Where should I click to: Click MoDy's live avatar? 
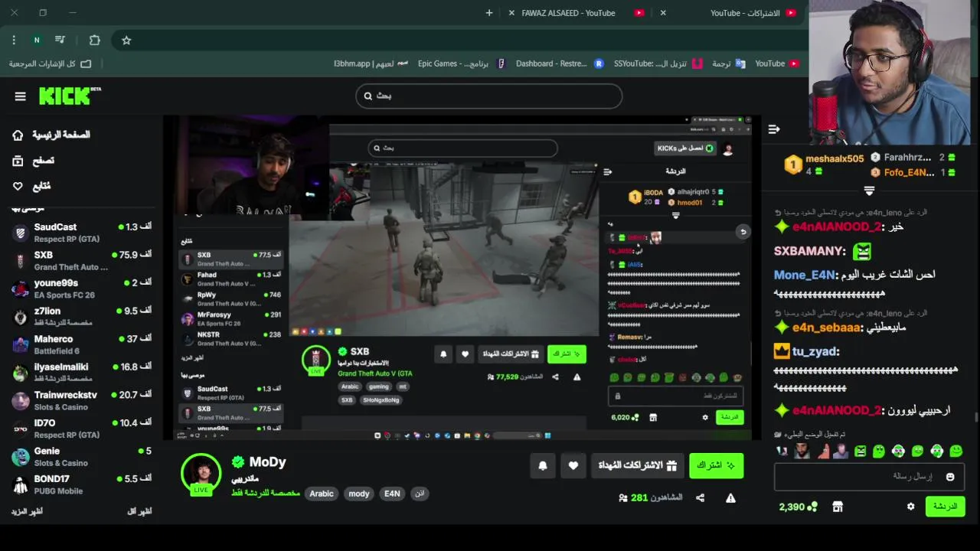click(x=201, y=473)
